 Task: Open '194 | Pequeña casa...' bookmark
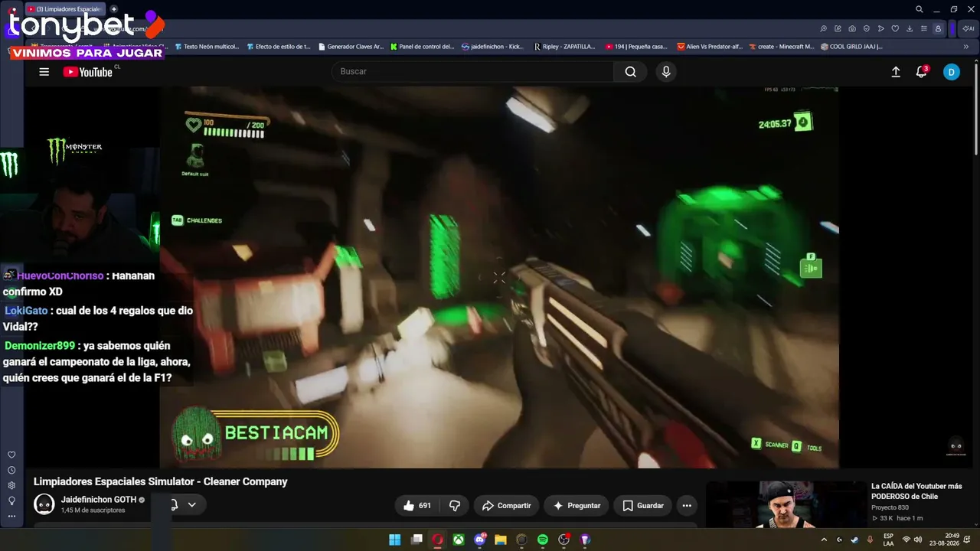[637, 47]
